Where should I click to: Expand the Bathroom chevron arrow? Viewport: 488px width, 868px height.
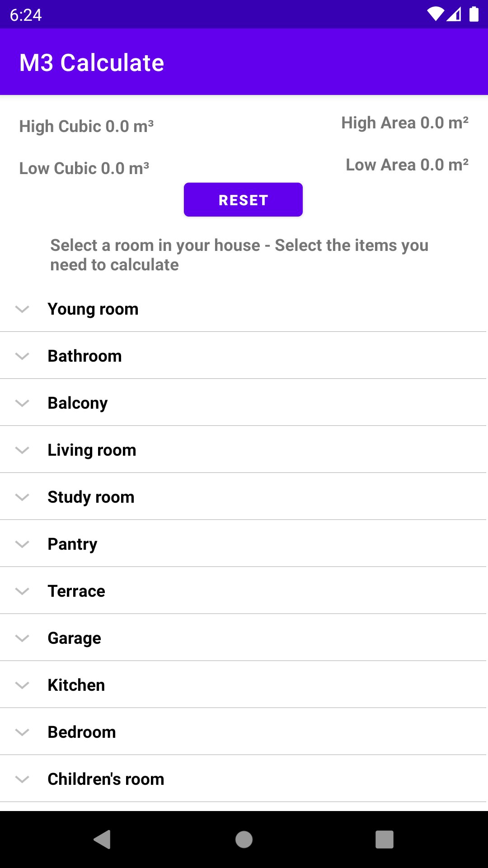[x=22, y=356]
